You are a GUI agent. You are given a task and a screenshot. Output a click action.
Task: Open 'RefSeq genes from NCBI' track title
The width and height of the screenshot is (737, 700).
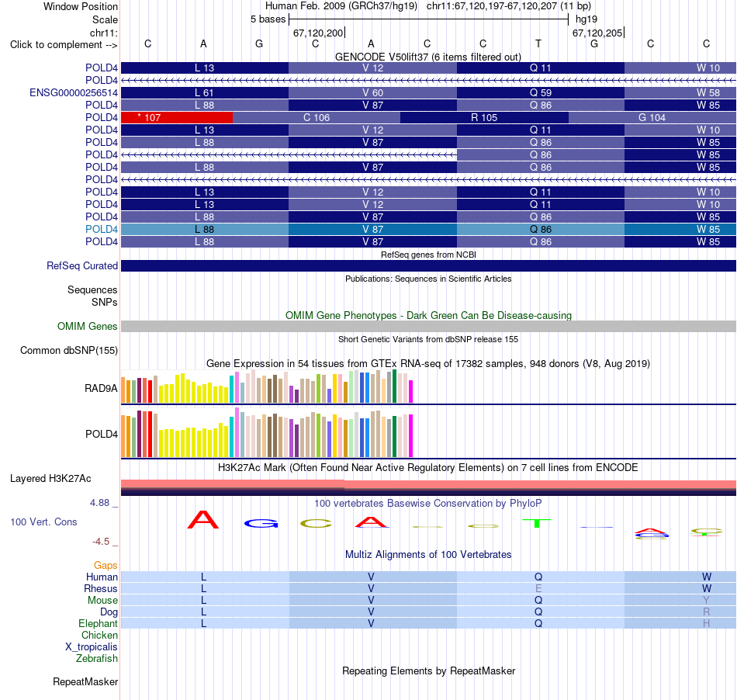(428, 255)
